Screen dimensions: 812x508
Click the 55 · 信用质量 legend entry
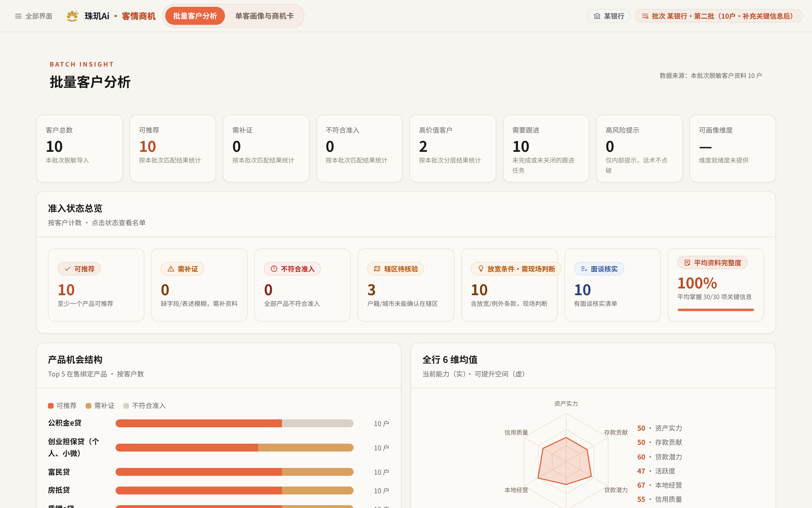click(660, 499)
